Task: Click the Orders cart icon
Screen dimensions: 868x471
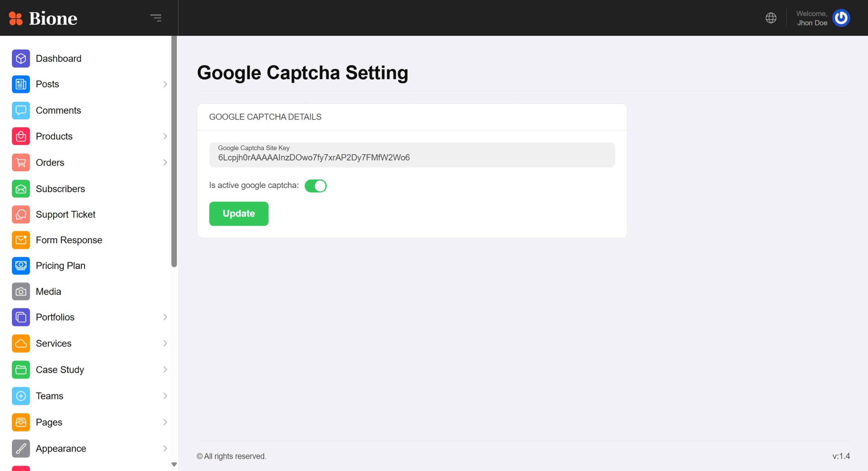Action: [21, 163]
